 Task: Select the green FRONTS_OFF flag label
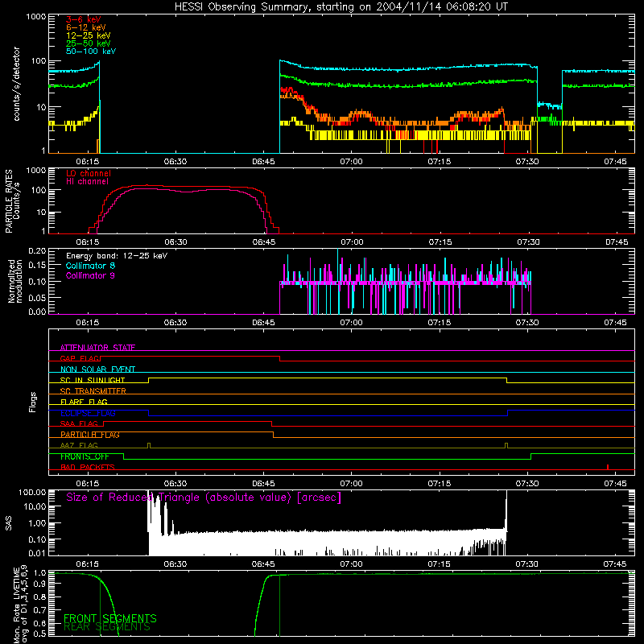pyautogui.click(x=85, y=456)
